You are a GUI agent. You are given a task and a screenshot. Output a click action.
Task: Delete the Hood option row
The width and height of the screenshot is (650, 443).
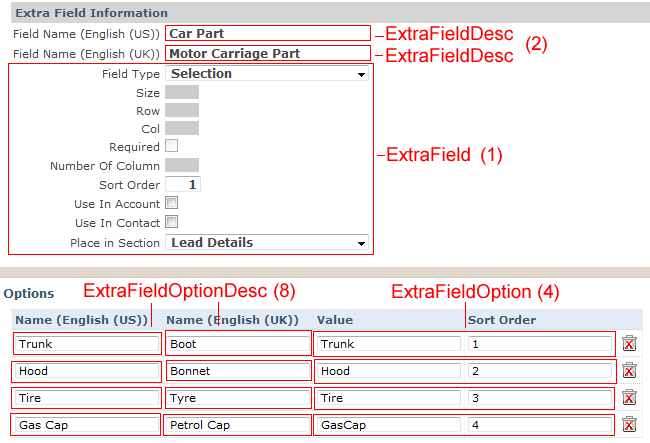[629, 370]
